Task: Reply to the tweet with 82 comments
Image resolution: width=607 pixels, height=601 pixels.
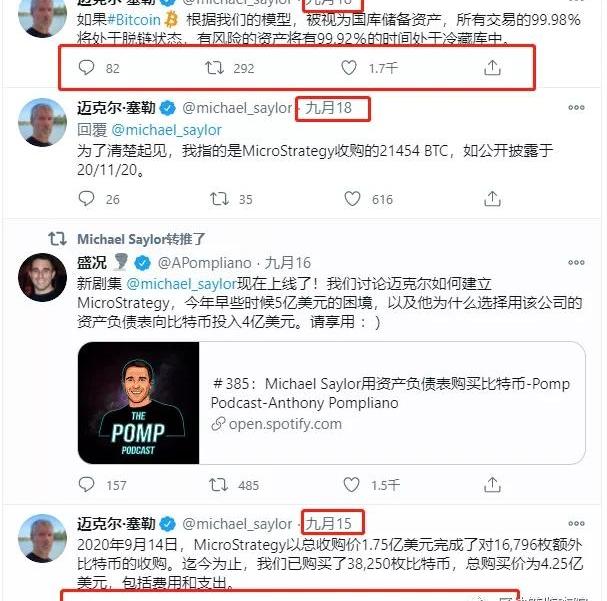Action: [x=86, y=67]
